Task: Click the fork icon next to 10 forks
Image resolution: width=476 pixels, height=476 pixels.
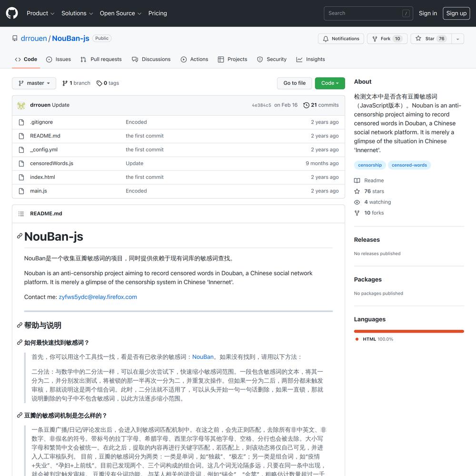Action: (357, 213)
